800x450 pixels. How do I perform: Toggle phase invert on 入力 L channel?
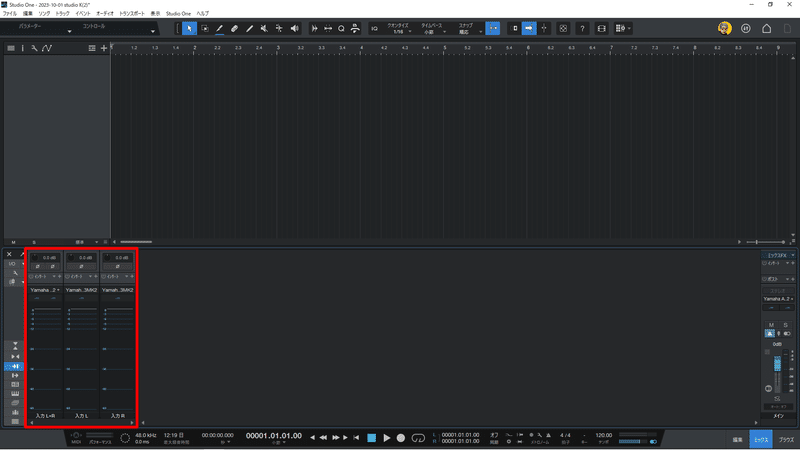click(81, 266)
